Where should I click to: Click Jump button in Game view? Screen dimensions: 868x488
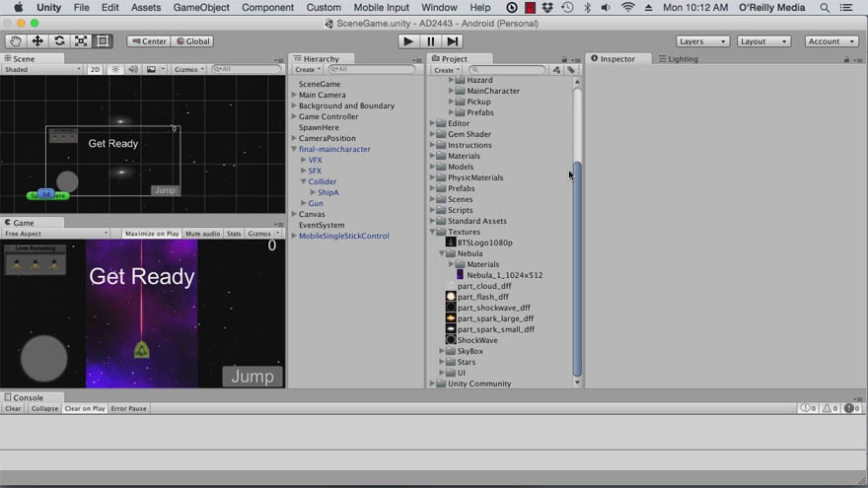point(253,377)
